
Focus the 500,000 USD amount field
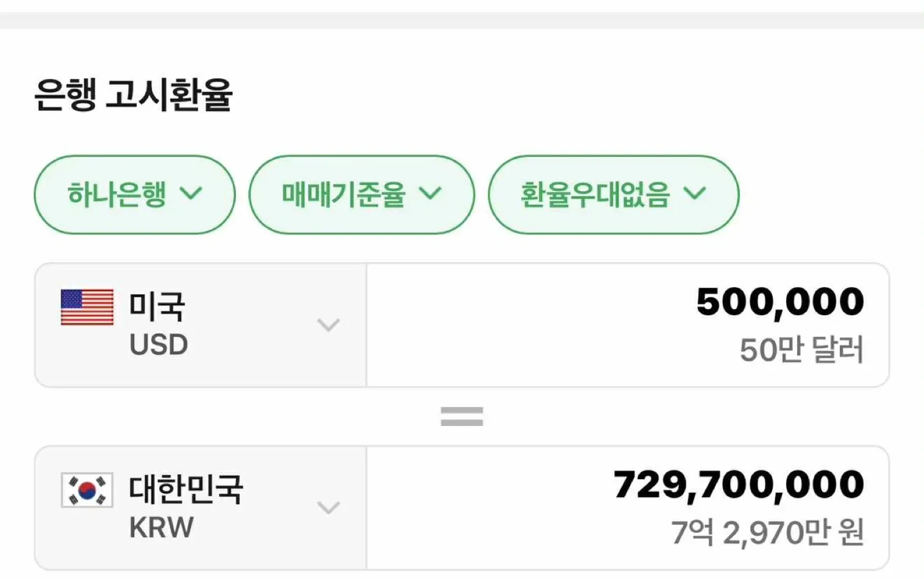780,302
